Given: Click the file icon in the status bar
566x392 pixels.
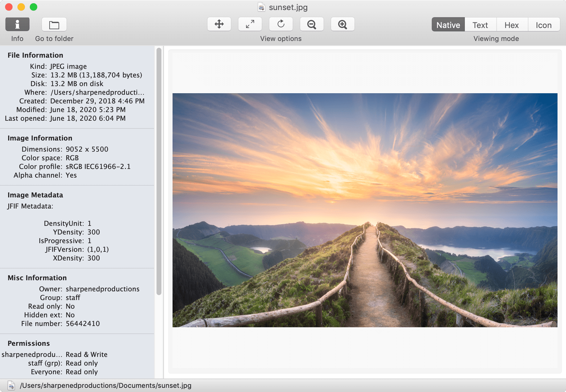Looking at the screenshot, I should (11, 385).
